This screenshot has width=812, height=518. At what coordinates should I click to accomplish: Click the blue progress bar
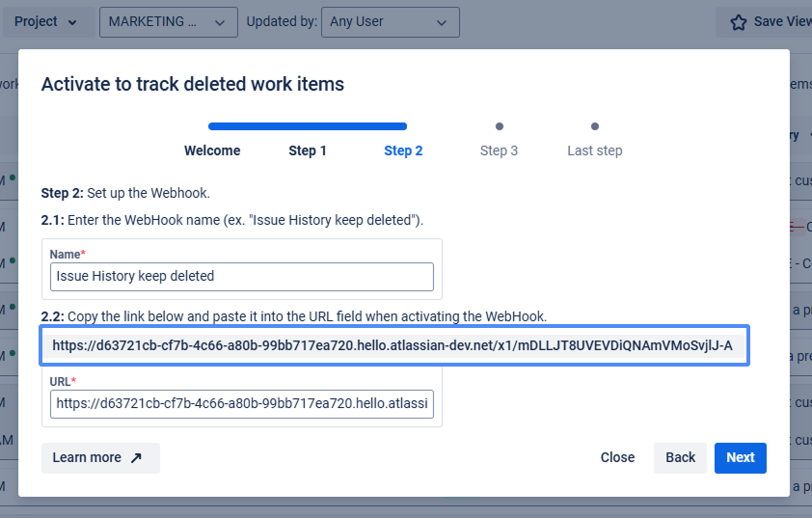point(308,126)
